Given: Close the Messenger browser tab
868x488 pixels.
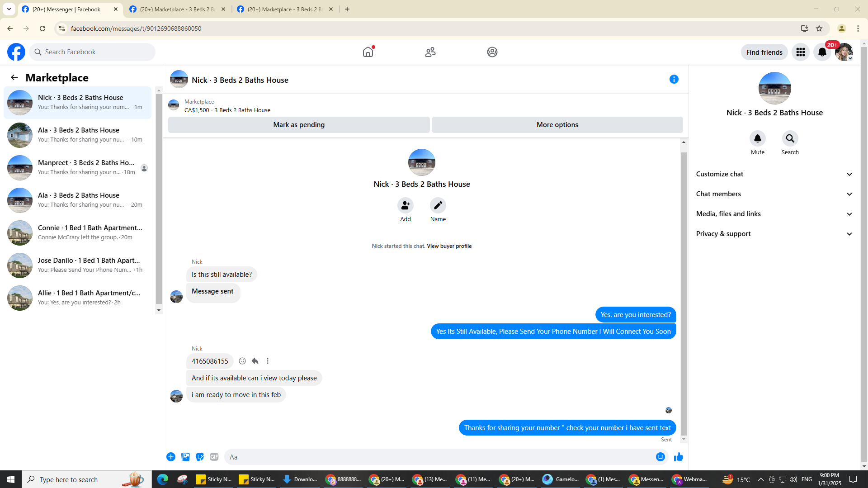Looking at the screenshot, I should (x=116, y=9).
